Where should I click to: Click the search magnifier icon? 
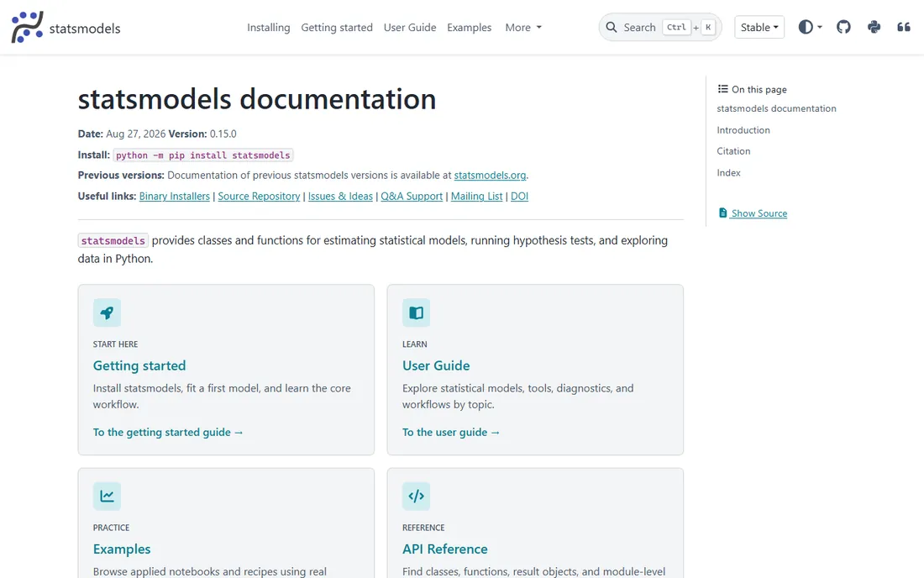[x=612, y=27]
